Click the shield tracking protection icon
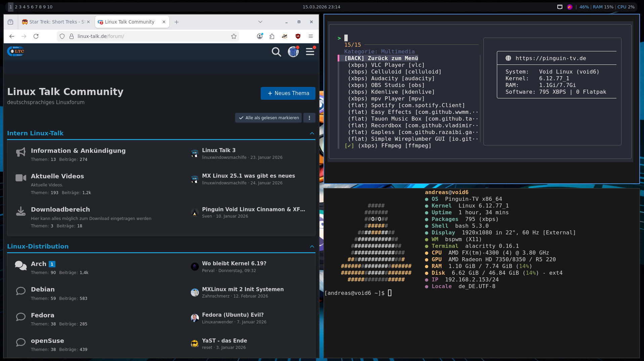This screenshot has height=361, width=644. pyautogui.click(x=62, y=36)
